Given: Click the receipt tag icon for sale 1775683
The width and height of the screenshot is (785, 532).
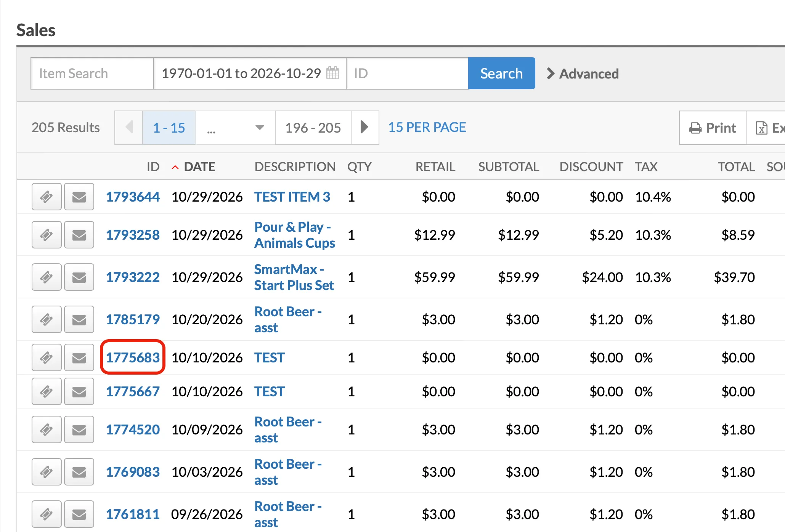Looking at the screenshot, I should tap(47, 357).
